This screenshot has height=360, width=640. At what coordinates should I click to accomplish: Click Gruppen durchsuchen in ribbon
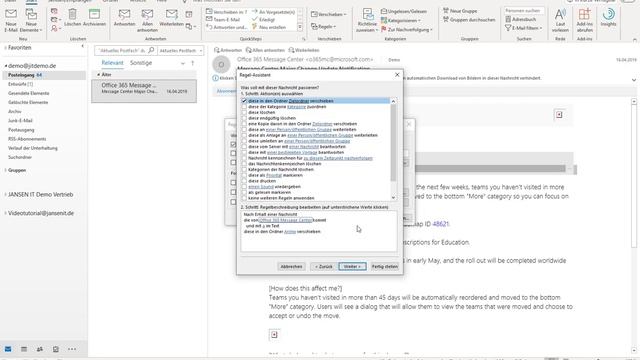[469, 20]
